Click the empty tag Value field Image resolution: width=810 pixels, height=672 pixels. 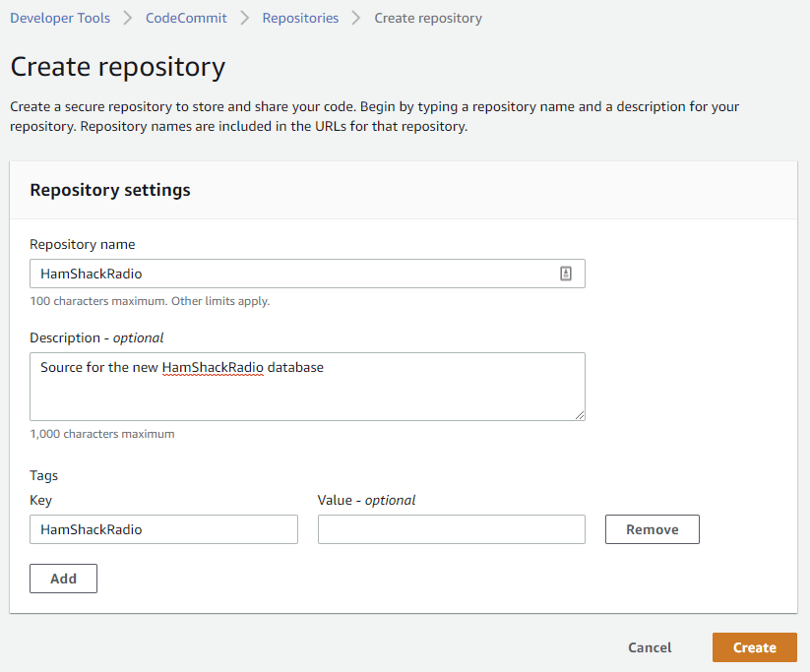pyautogui.click(x=452, y=529)
